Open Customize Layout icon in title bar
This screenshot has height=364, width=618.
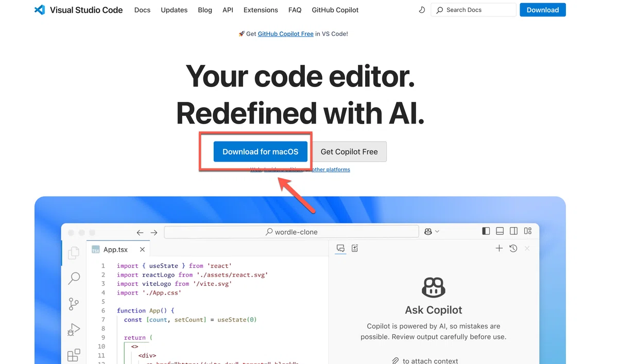528,231
